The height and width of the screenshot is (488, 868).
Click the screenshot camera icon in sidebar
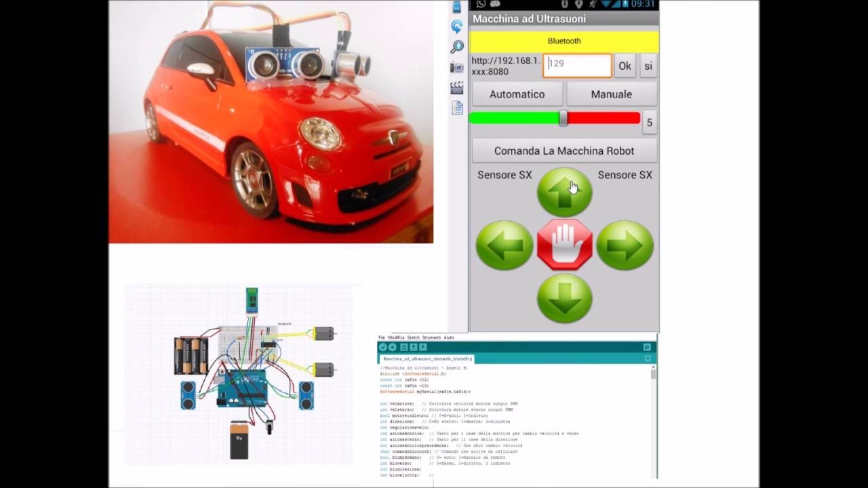click(457, 67)
